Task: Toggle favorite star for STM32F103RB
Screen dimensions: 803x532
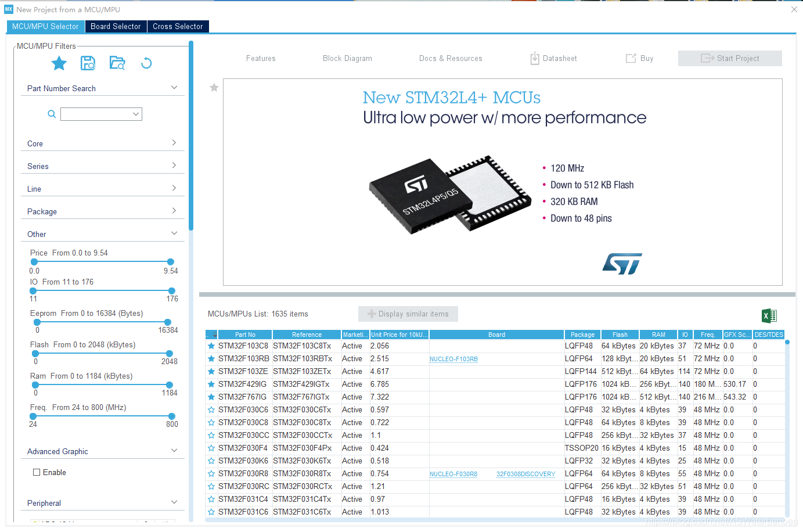Action: click(211, 359)
